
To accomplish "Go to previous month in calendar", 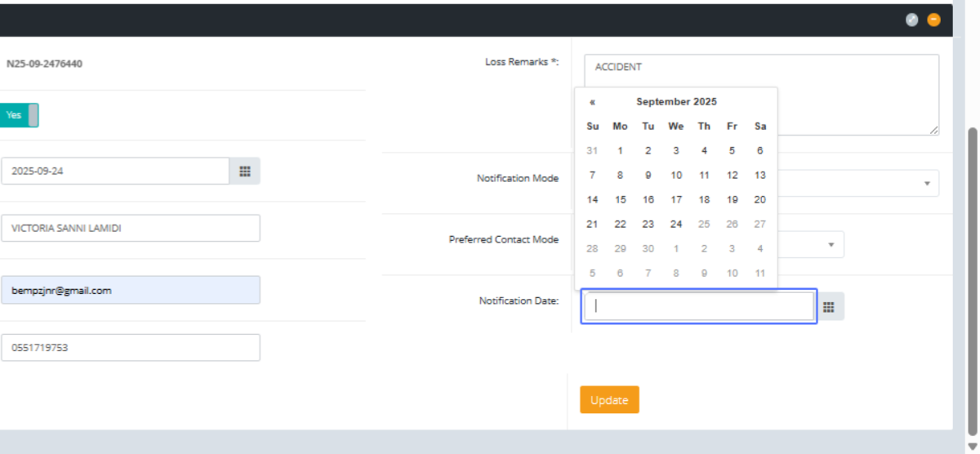I will (x=592, y=102).
